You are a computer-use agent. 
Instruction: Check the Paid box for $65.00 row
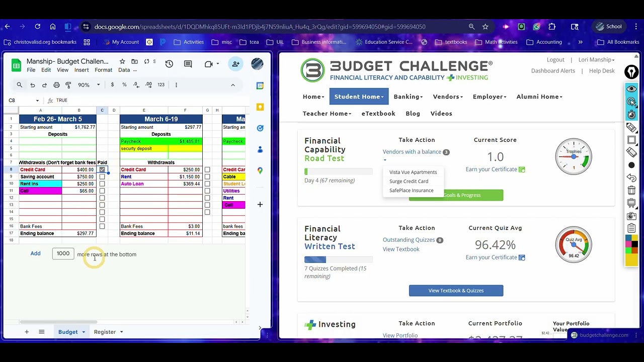click(102, 191)
